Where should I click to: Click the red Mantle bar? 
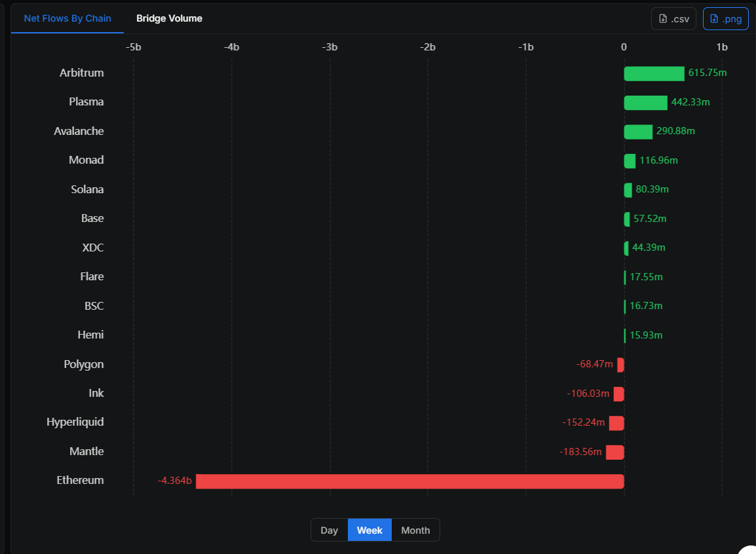point(615,452)
